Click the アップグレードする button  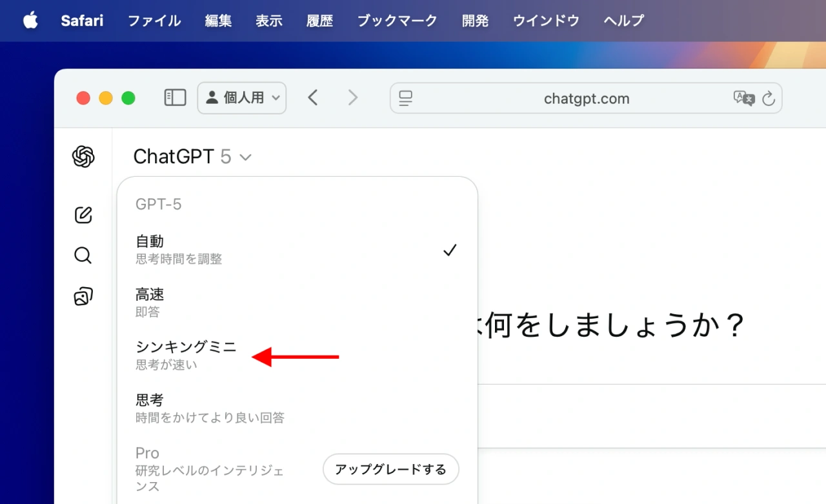coord(390,469)
